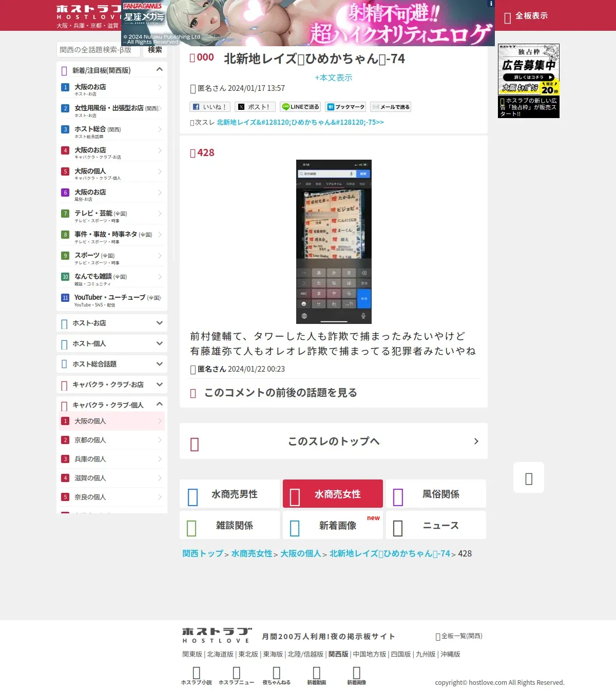Select the 水商売男性 category tab
Viewport: 616px width, 692px height.
tap(229, 494)
